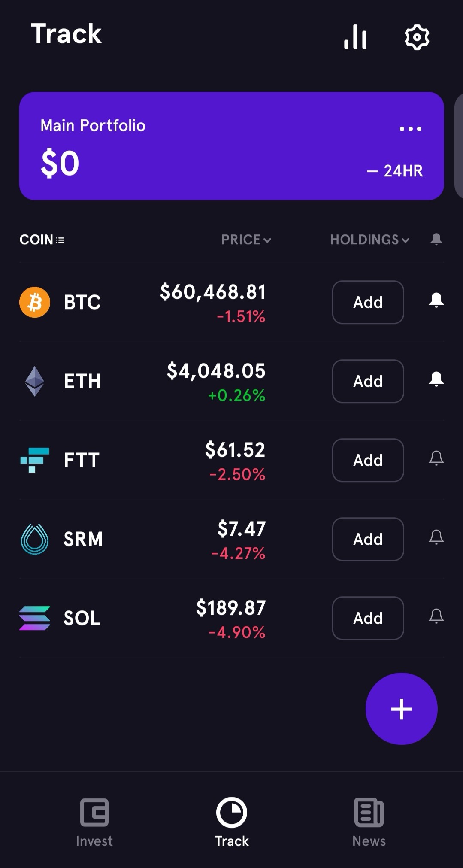The image size is (463, 868).
Task: Tap the Main Portfolio card
Action: (x=232, y=146)
